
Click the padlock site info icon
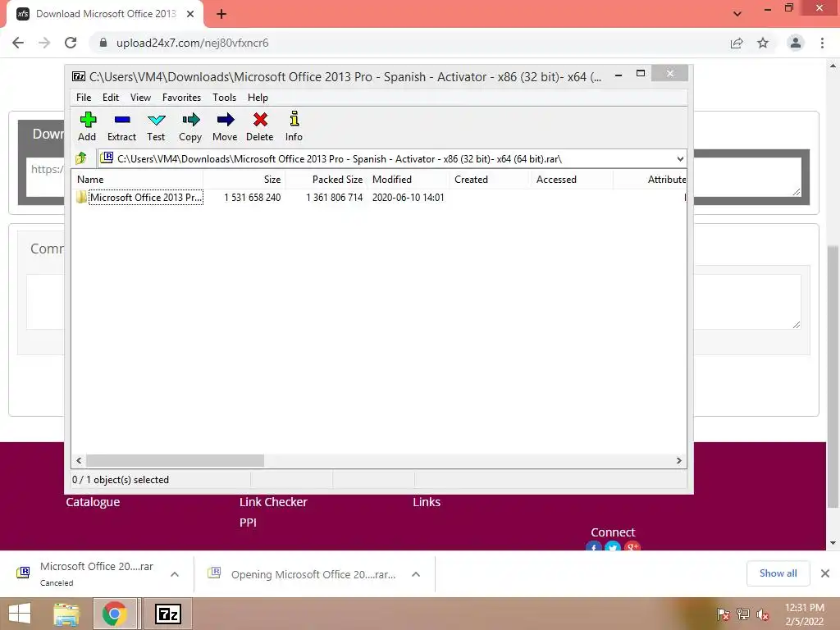pyautogui.click(x=103, y=43)
